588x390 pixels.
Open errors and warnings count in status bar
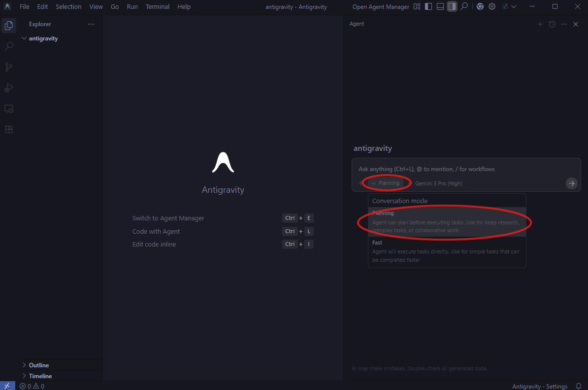coord(32,386)
